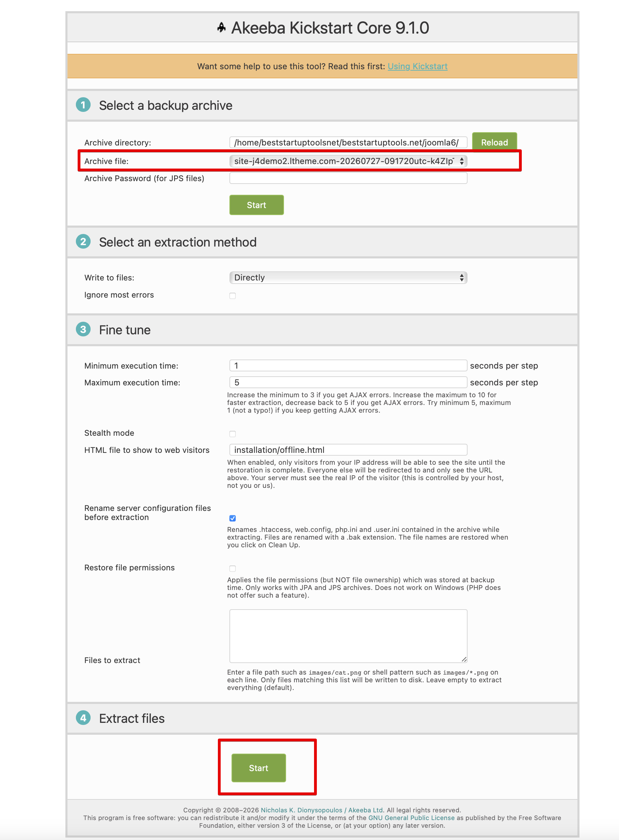The height and width of the screenshot is (840, 619).
Task: Click the rocket icon beside Akeeba Kickstart title
Action: [221, 28]
